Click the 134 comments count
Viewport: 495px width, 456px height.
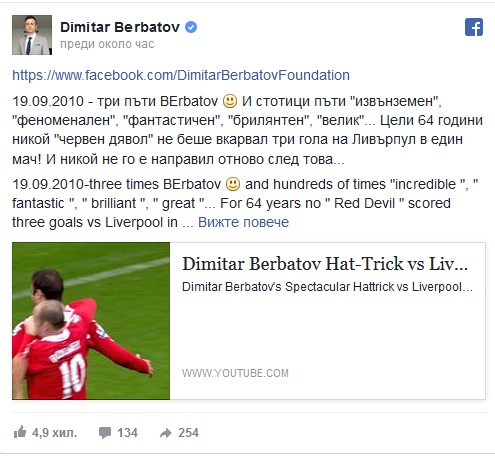coord(127,433)
